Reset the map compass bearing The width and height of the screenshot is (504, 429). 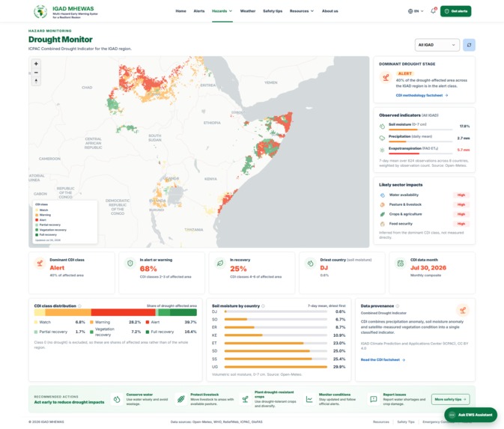click(x=36, y=81)
